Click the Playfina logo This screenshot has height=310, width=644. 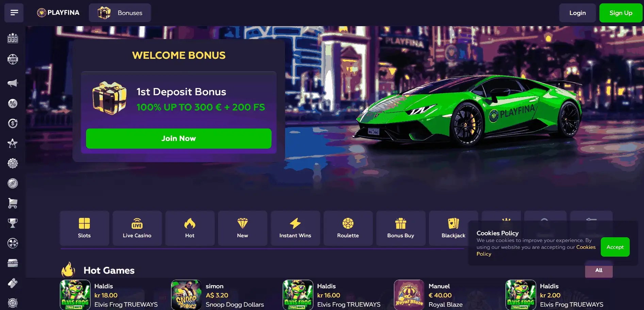pos(58,13)
